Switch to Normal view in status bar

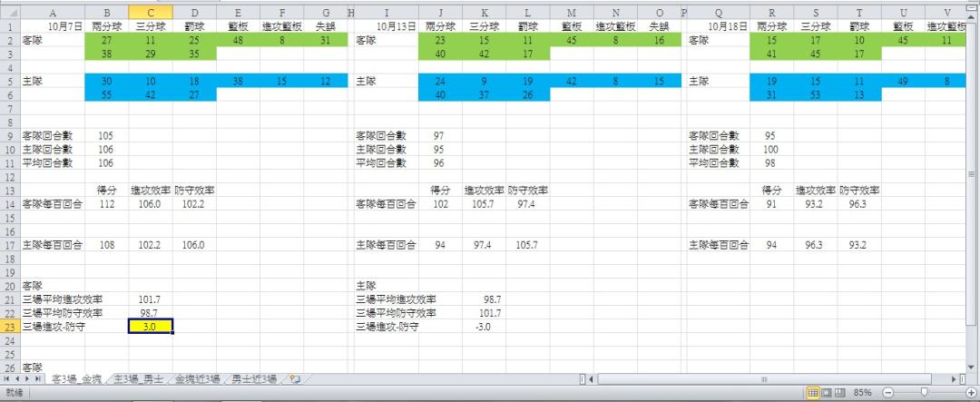[813, 393]
